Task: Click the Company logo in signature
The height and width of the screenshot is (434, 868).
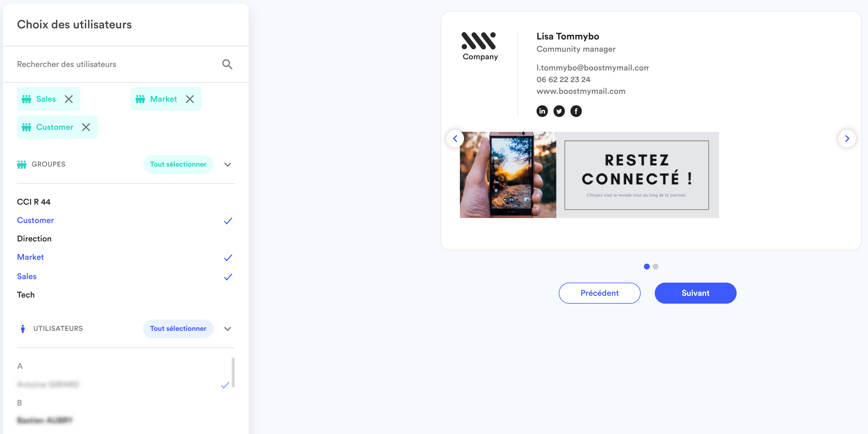Action: (x=480, y=46)
